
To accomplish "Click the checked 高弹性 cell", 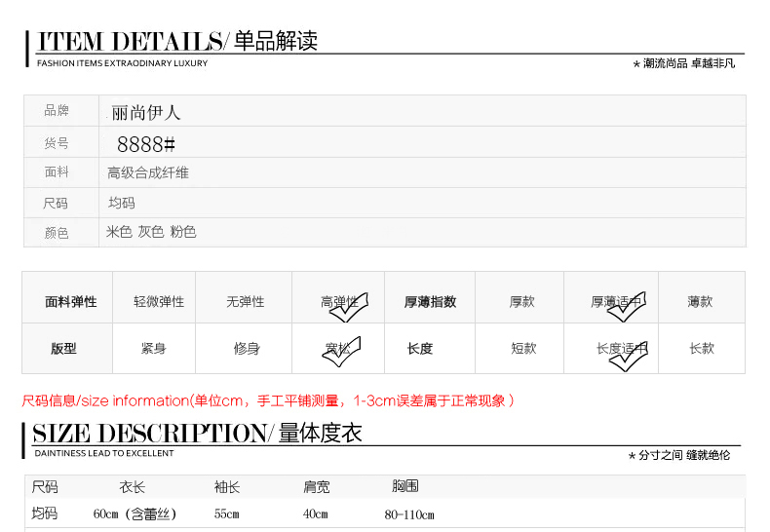I will pyautogui.click(x=338, y=297).
